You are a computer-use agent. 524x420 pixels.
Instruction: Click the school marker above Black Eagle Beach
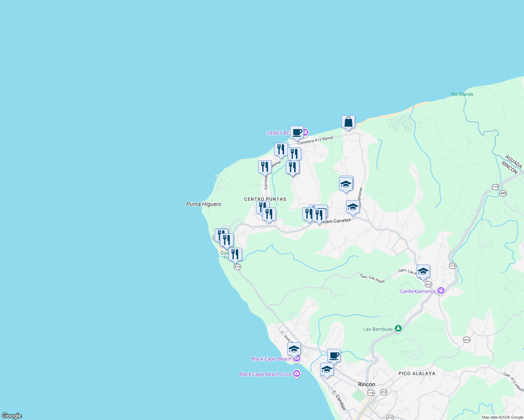(x=294, y=349)
